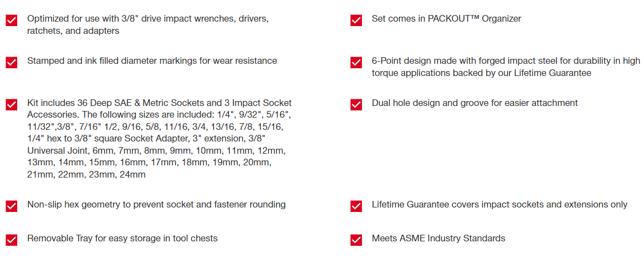The image size is (644, 263).
Task: Click the stamped and ink filled markings text
Action: coord(152,60)
